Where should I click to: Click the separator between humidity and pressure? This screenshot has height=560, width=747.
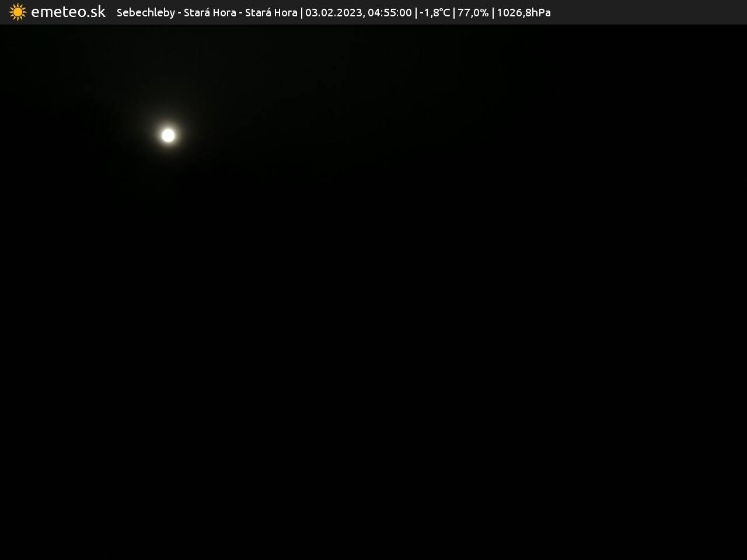pos(493,13)
